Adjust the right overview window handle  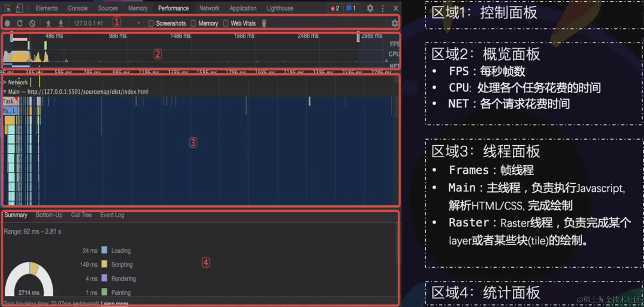click(358, 37)
